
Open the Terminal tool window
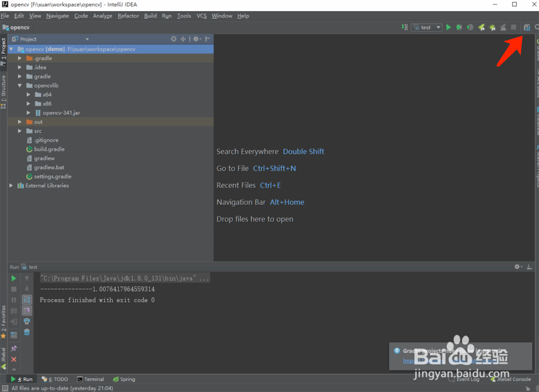coord(91,379)
